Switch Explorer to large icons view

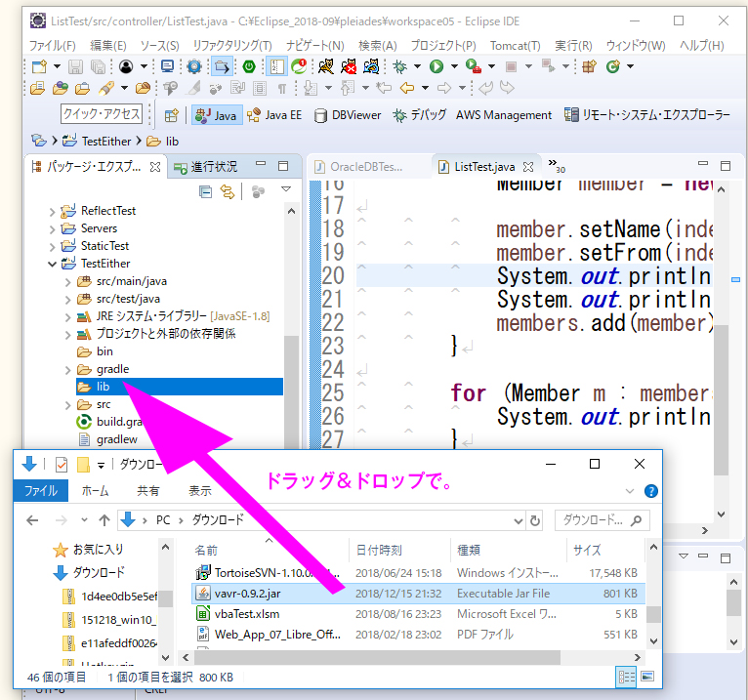(x=647, y=677)
